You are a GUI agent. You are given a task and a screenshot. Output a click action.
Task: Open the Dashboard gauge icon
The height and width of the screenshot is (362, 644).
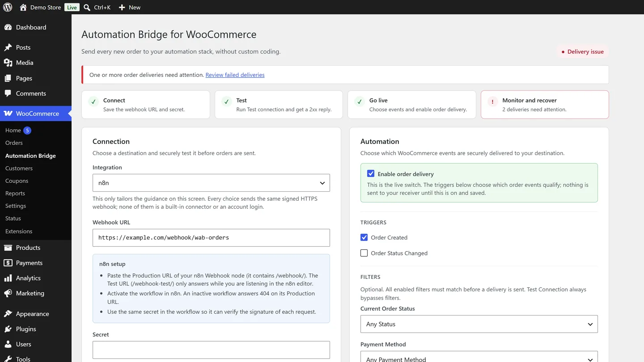8,27
